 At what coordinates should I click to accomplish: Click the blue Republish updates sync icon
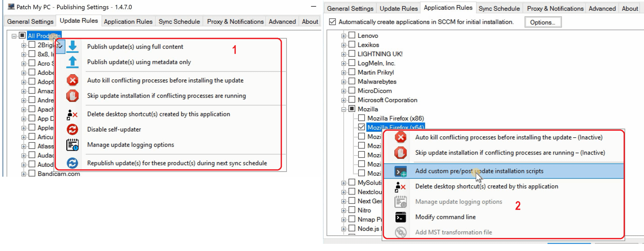(72, 163)
